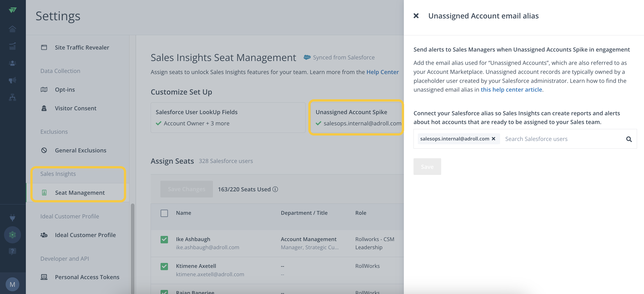Click the RollWorks role cell for Ktimene Axetell
Image resolution: width=644 pixels, height=294 pixels.
click(x=367, y=266)
